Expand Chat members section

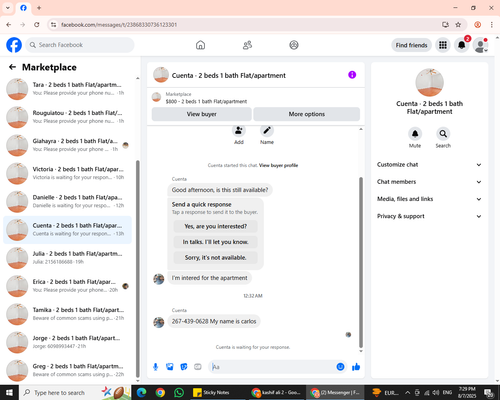429,182
